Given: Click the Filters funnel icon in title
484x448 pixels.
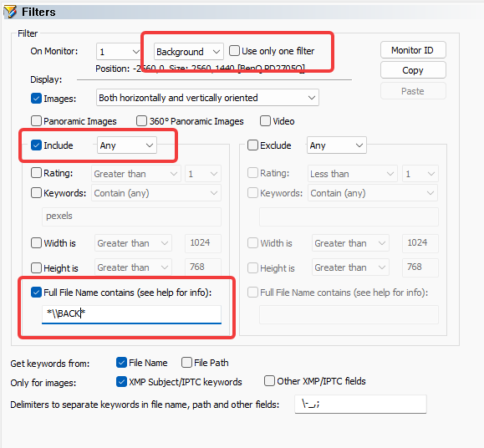Looking at the screenshot, I should pos(10,12).
